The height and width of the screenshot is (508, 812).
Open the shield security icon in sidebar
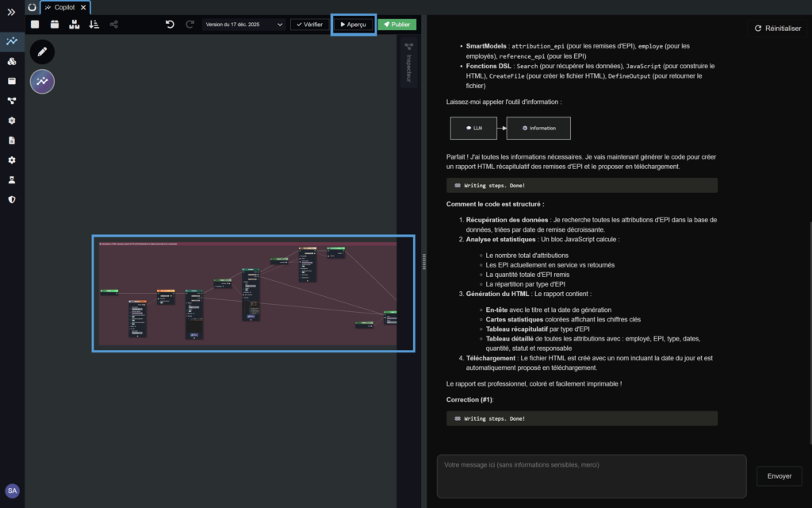[x=12, y=200]
